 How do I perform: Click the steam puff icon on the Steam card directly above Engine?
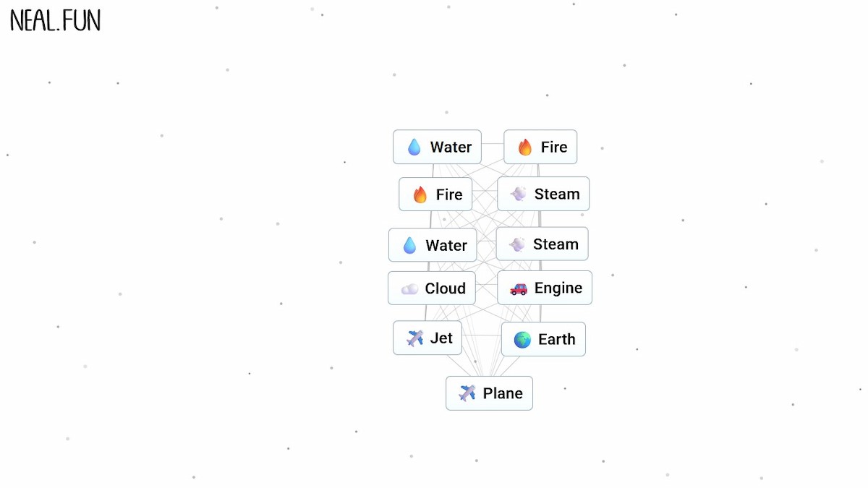click(517, 244)
